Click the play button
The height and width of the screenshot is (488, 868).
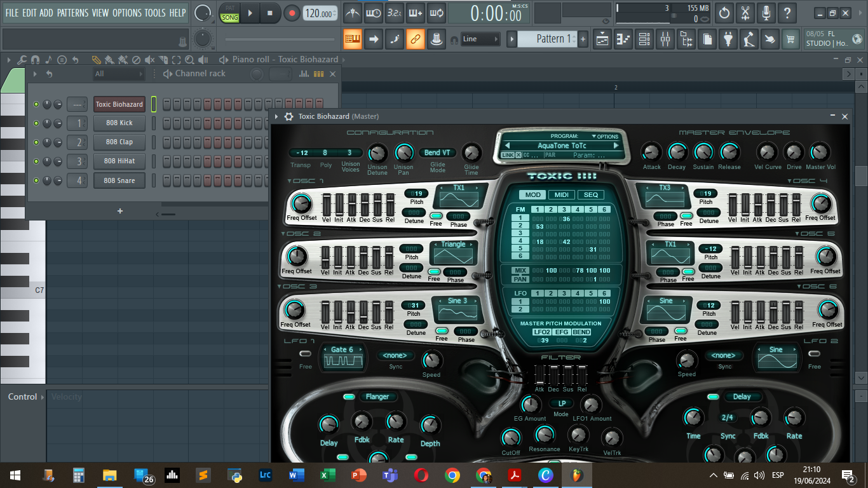[x=250, y=13]
